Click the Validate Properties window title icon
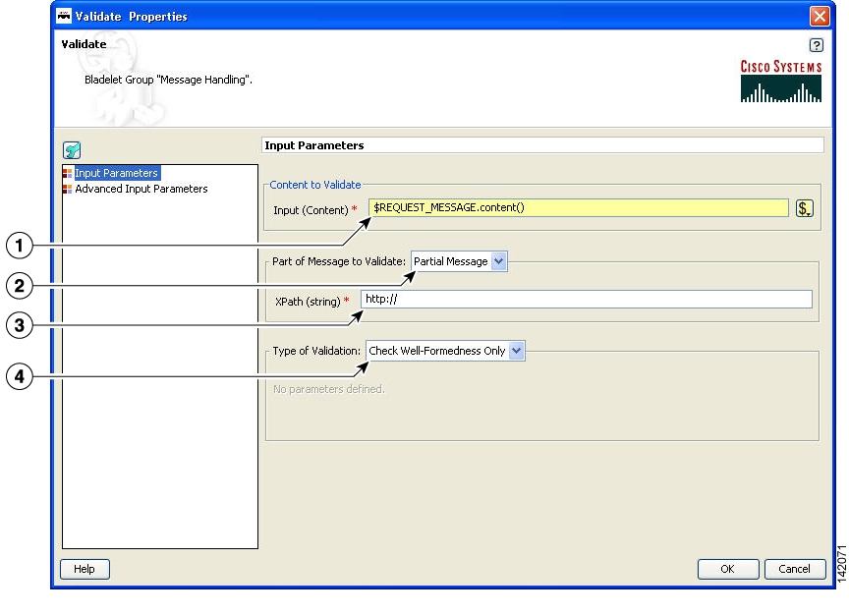849x616 pixels. click(66, 17)
